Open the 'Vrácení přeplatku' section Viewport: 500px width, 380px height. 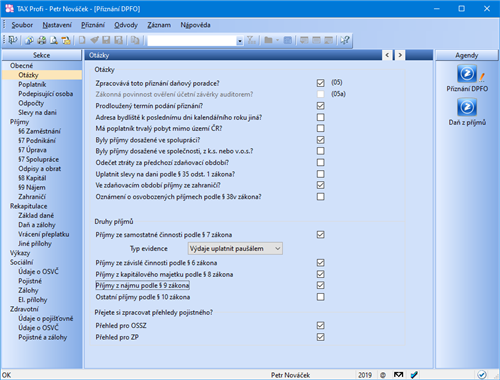[x=44, y=234]
